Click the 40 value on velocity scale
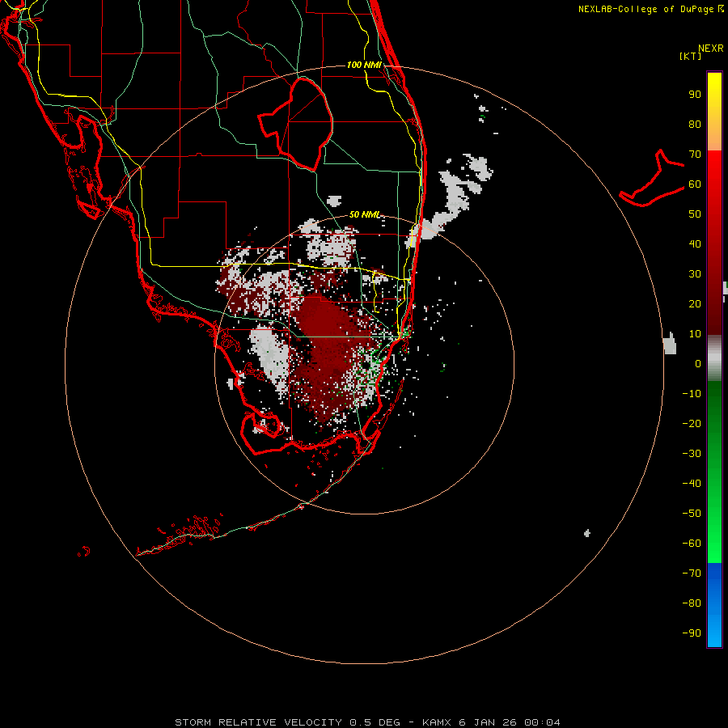Screen dimensions: 728x728 (x=695, y=244)
